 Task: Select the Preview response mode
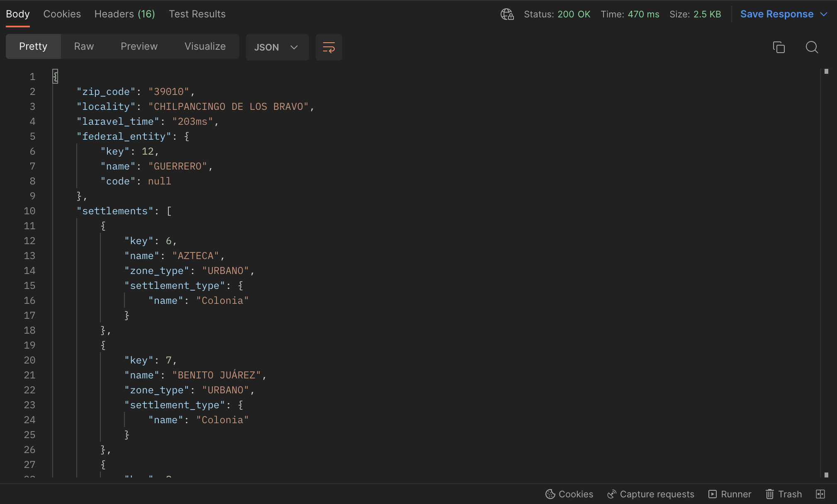139,46
